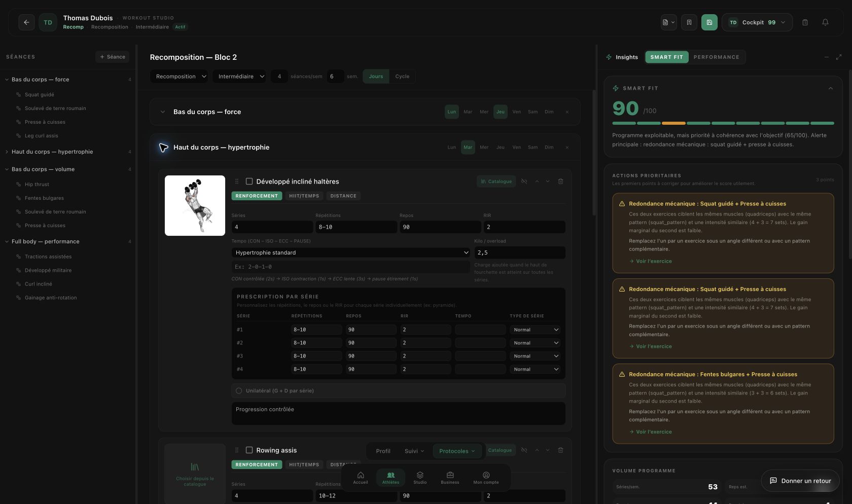852x504 pixels.
Task: Open Mon compte in bottom navigation
Action: click(486, 478)
